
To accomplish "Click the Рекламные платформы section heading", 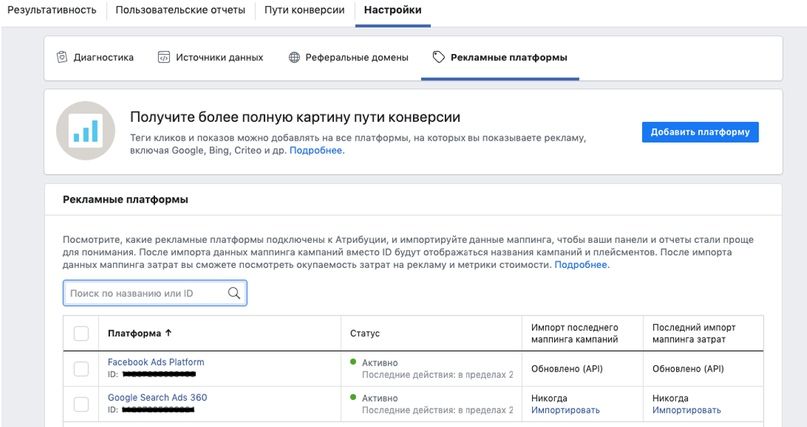I will [126, 200].
